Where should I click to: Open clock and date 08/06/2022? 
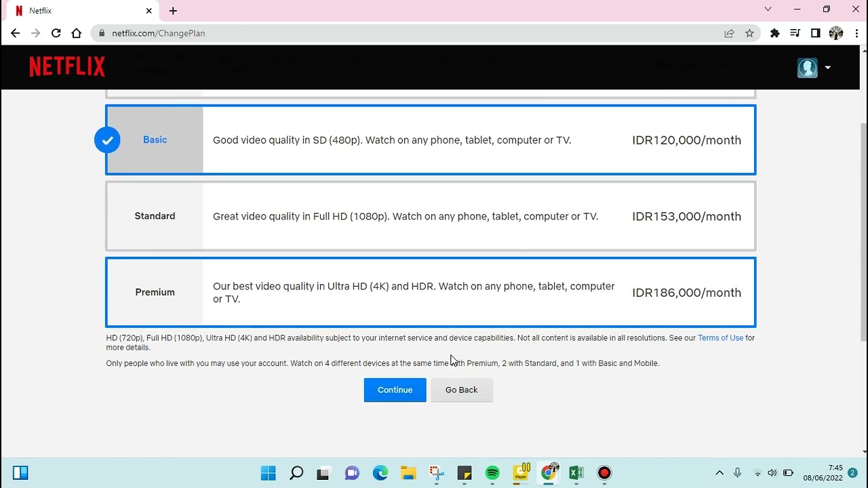(823, 473)
